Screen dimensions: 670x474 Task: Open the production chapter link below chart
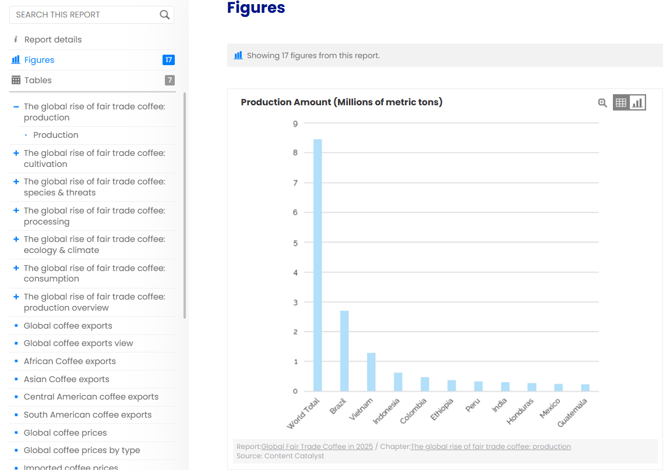pyautogui.click(x=490, y=447)
